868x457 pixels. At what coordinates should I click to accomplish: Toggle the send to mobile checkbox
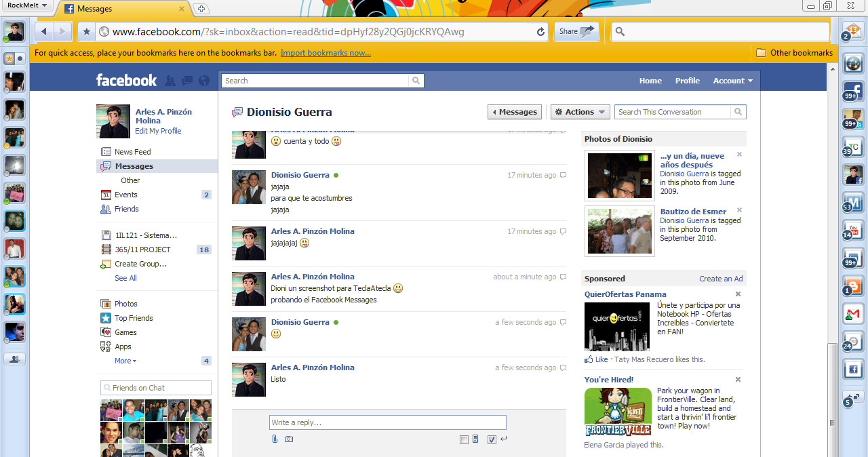(464, 440)
